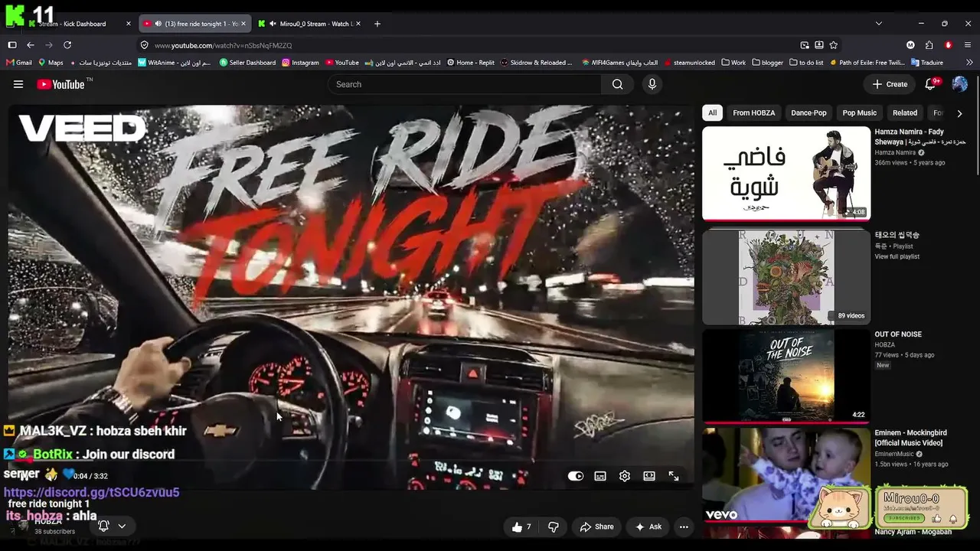Open more actions three-dot menu
Screen dimensions: 980x551
click(x=684, y=527)
